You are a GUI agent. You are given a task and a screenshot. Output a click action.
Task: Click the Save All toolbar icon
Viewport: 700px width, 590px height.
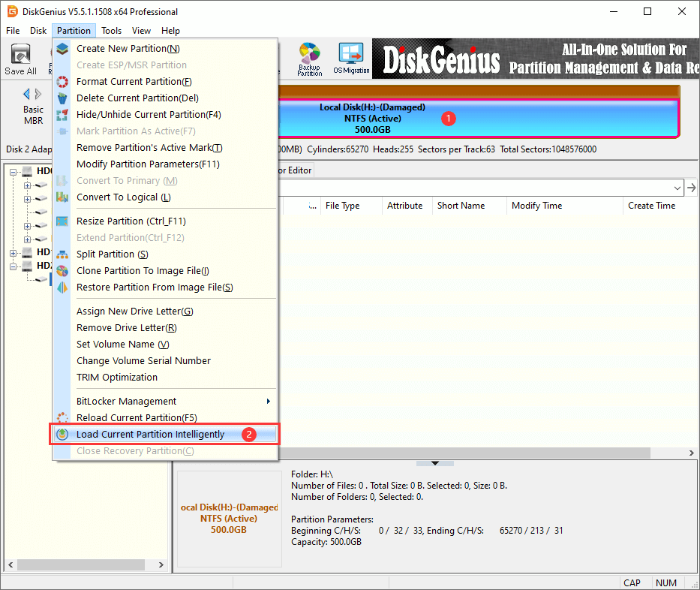(x=20, y=59)
